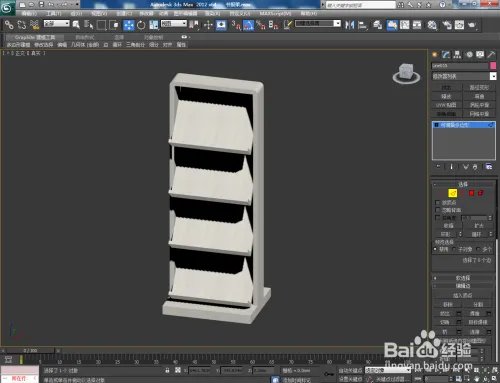Toggle the Window/Crossing selection icon

tap(114, 25)
